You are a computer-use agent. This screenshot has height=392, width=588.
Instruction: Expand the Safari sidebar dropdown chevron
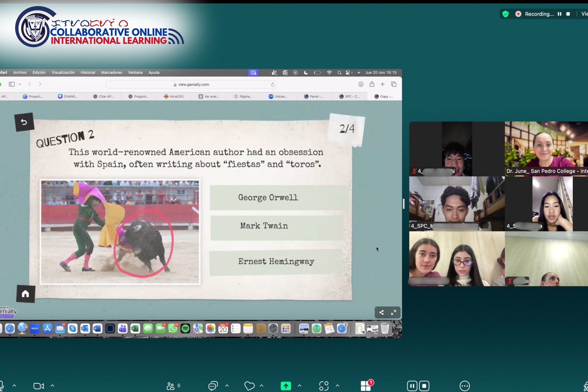(x=20, y=84)
